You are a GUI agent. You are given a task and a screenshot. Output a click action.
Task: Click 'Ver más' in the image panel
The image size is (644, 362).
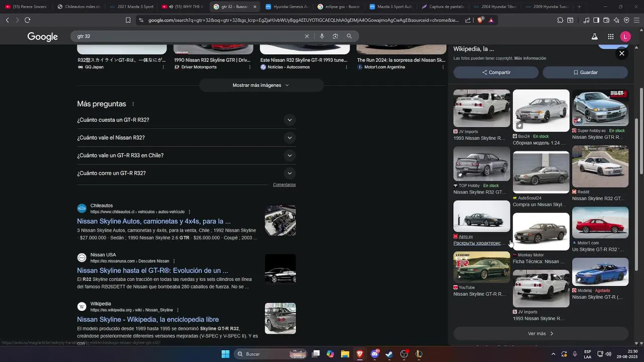pyautogui.click(x=541, y=333)
